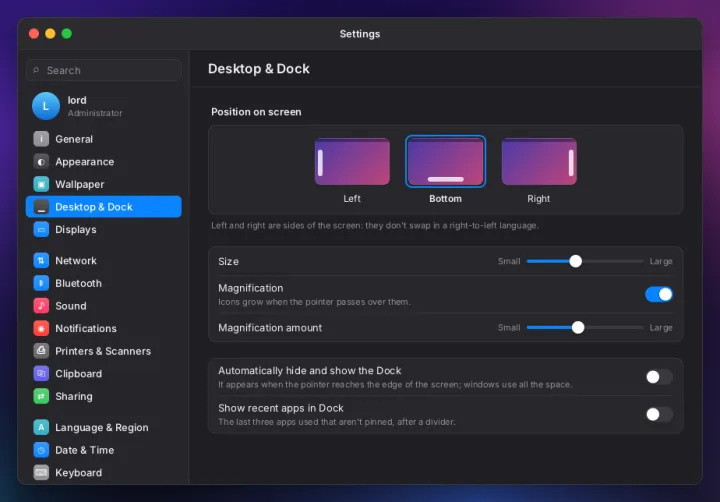Toggle the Magnification switch off
The width and height of the screenshot is (720, 502).
[658, 294]
